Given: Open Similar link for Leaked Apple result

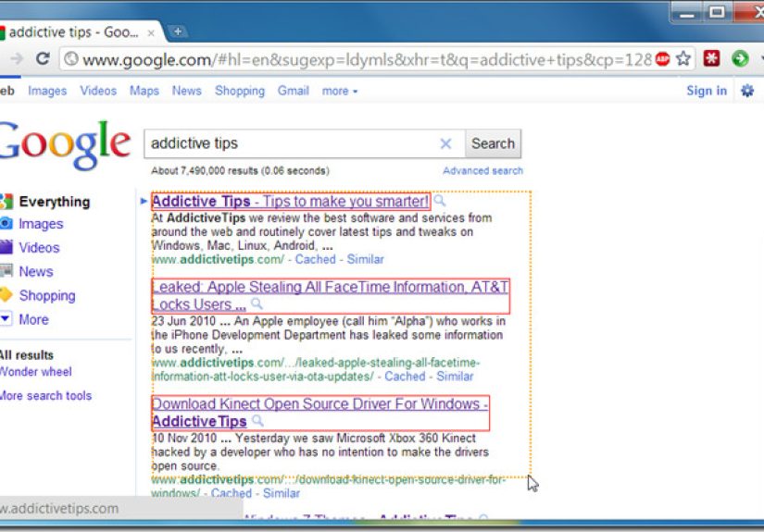Looking at the screenshot, I should (x=455, y=377).
